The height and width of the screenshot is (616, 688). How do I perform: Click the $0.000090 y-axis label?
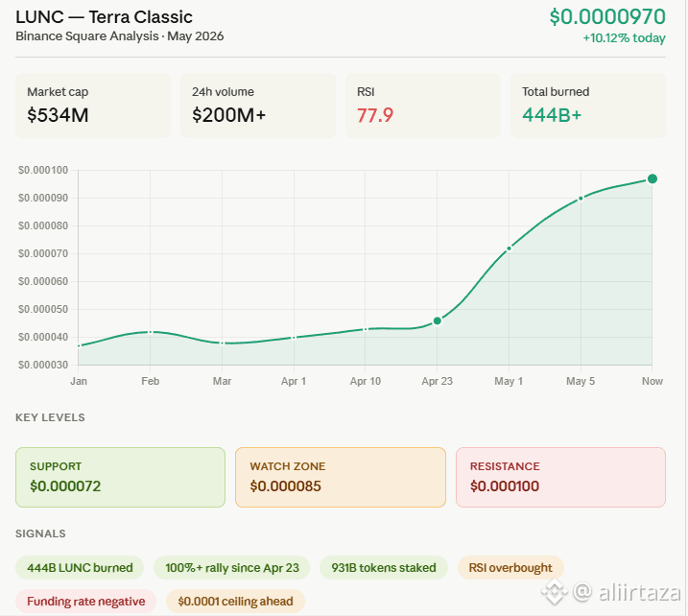43,198
